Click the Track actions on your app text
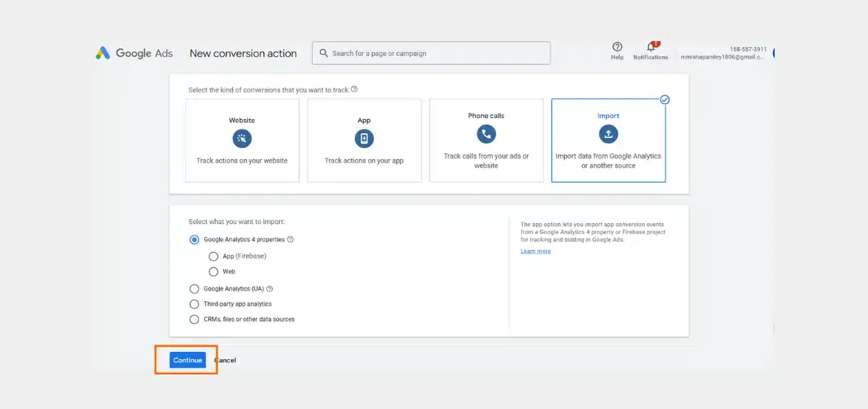868x409 pixels. 364,161
